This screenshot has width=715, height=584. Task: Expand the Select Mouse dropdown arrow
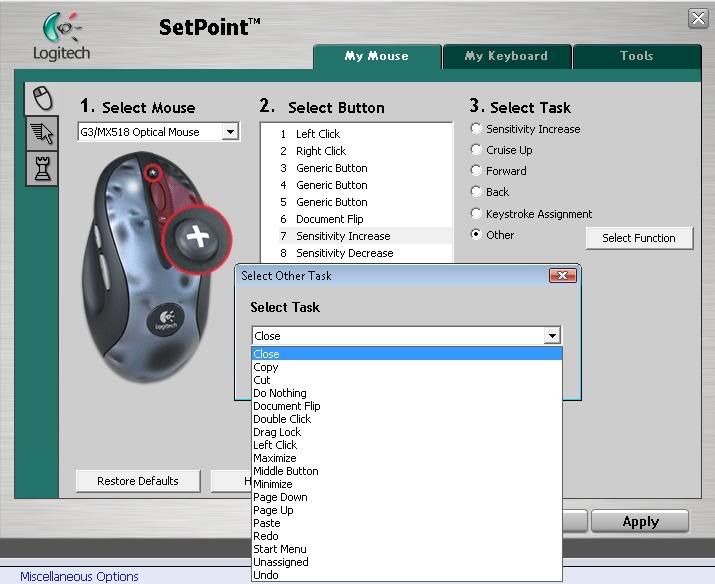pyautogui.click(x=230, y=132)
